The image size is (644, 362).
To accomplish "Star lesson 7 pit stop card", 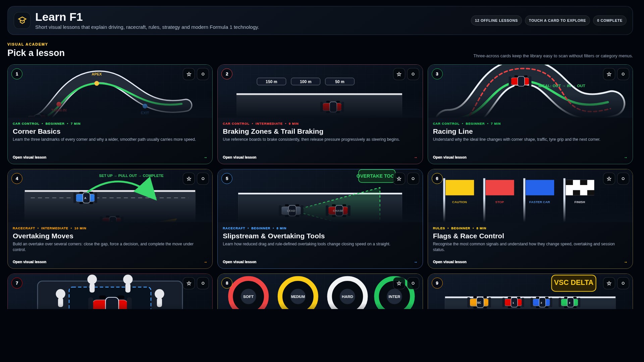I will pyautogui.click(x=189, y=283).
